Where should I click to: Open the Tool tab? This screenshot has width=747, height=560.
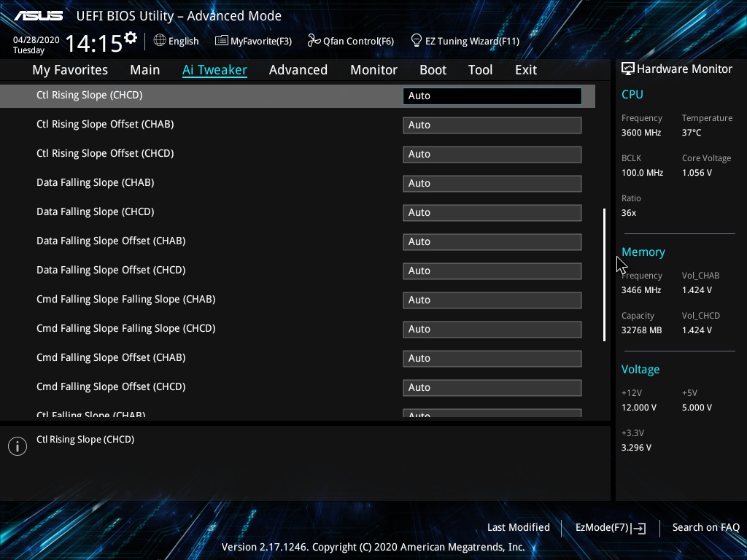(480, 70)
